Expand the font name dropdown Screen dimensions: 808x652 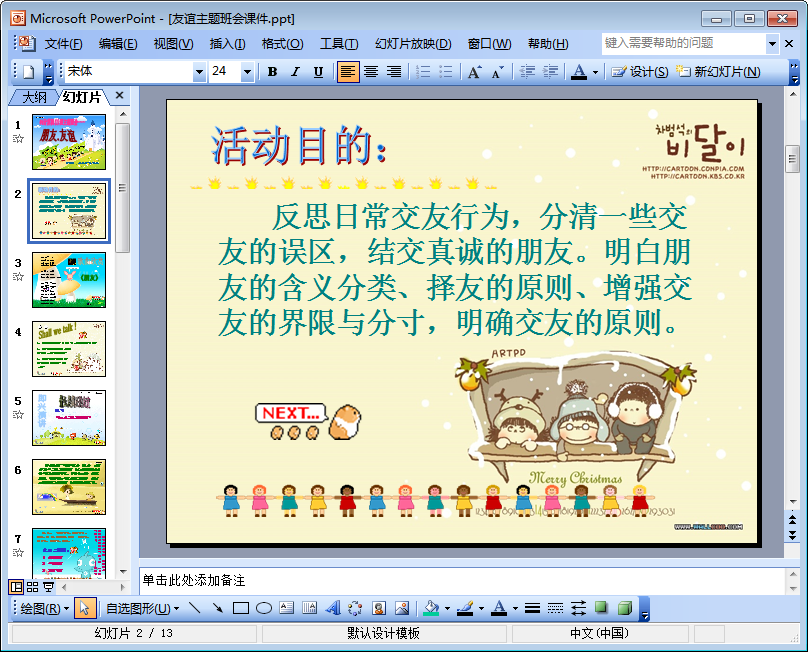coord(199,72)
